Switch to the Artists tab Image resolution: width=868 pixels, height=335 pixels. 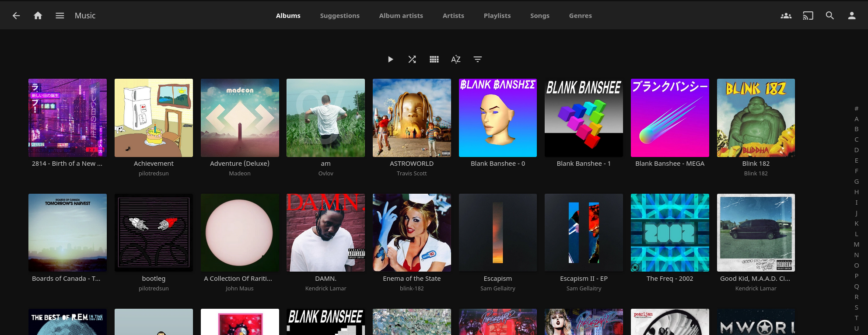click(453, 16)
